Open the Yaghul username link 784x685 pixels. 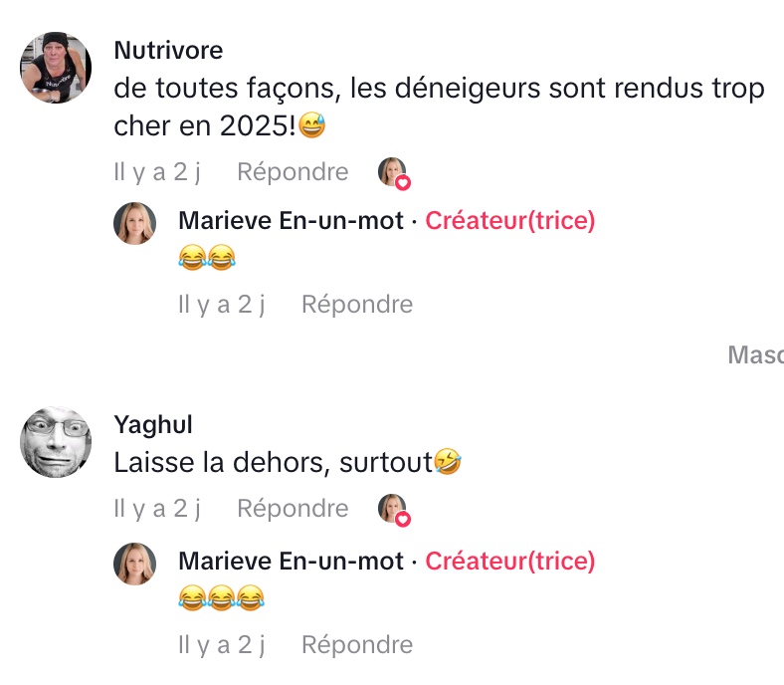[x=153, y=425]
